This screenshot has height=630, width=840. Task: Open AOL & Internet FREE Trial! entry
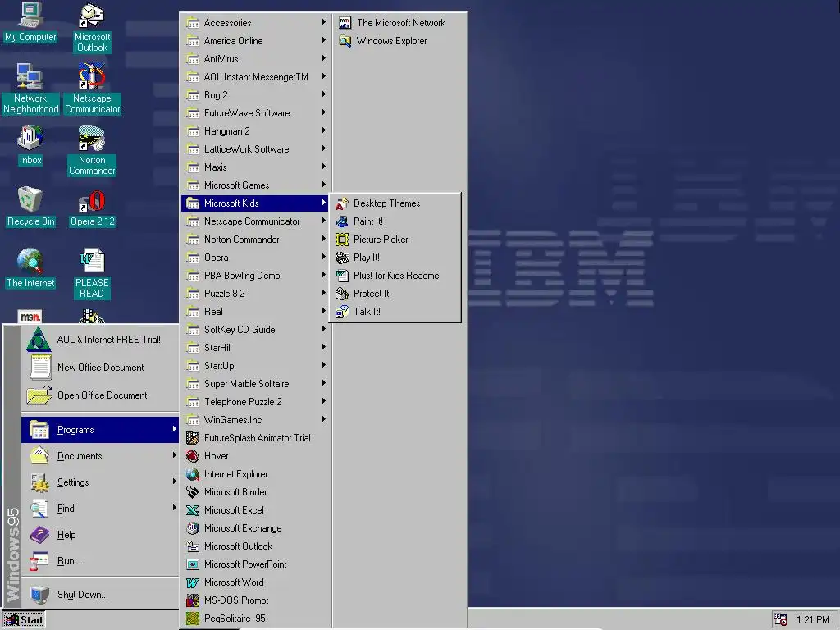click(x=100, y=340)
